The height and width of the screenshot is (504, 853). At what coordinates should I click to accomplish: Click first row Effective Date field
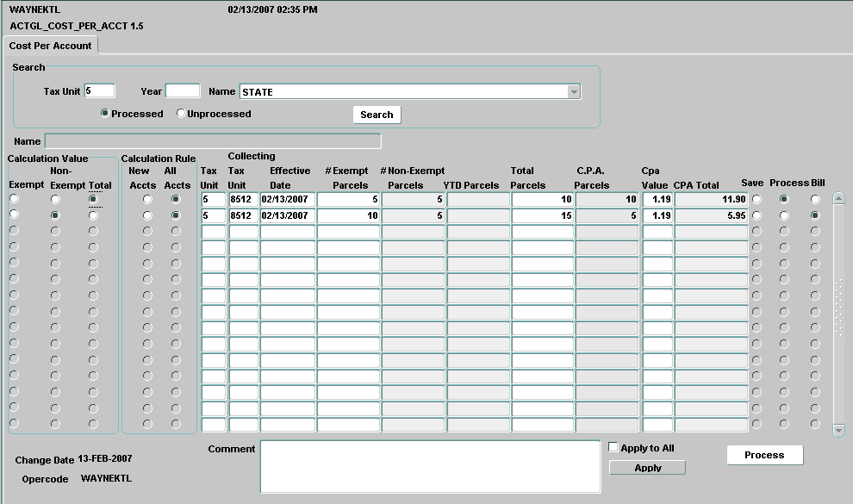click(287, 200)
